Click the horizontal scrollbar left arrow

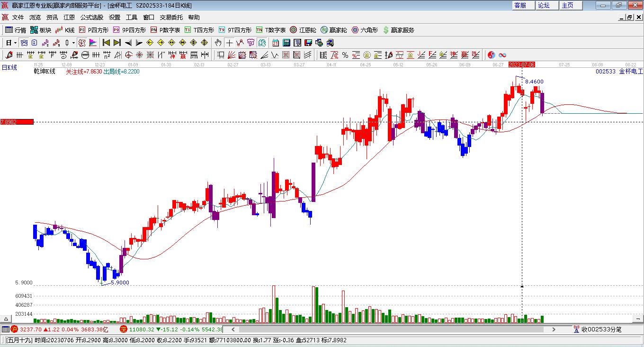pos(233,329)
